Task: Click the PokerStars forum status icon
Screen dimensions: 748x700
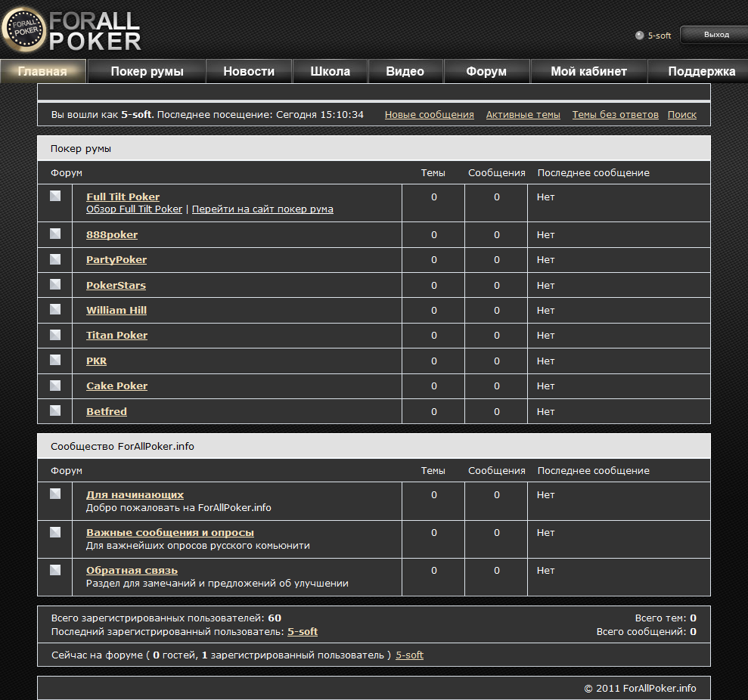Action: point(55,284)
